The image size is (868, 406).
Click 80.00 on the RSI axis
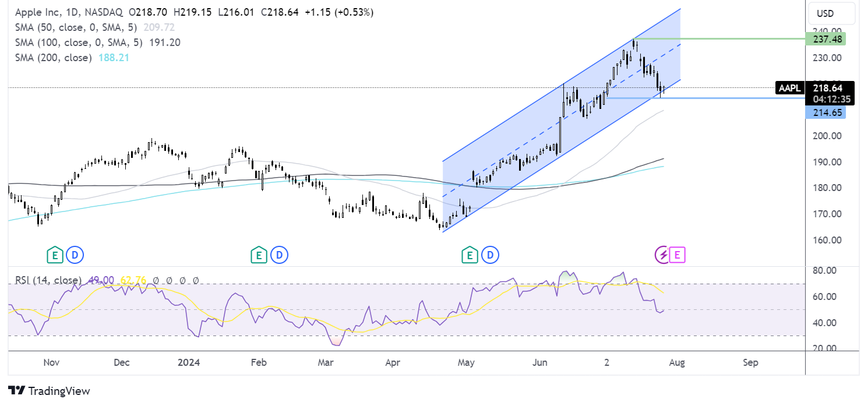click(825, 271)
